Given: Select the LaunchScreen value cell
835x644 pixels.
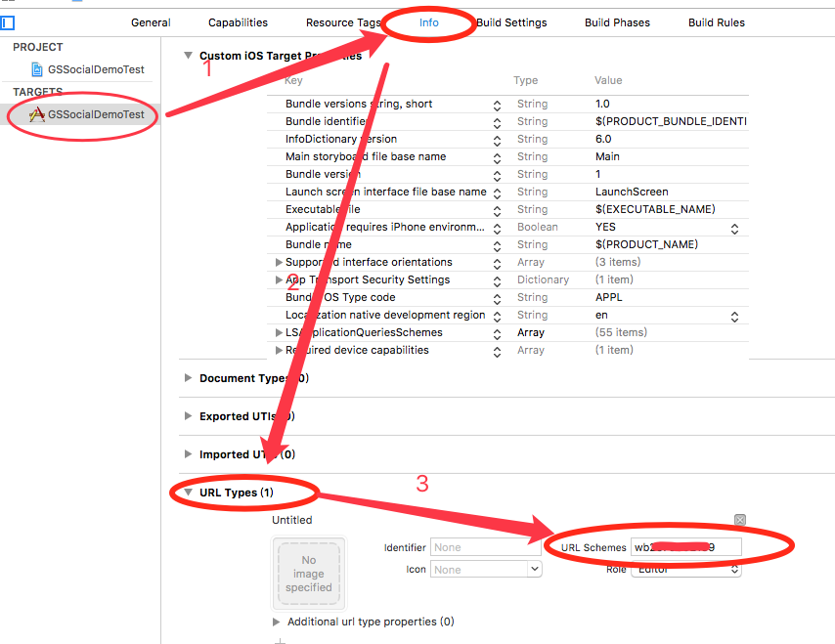Looking at the screenshot, I should [632, 192].
